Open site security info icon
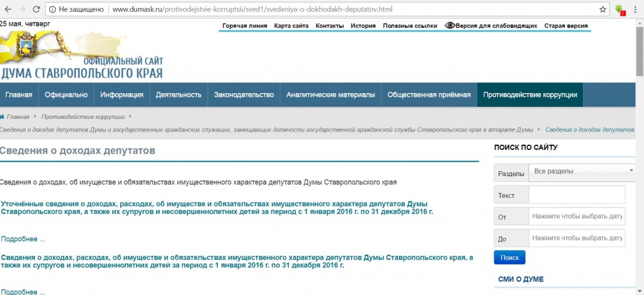Screen dimensions: 644x295 [x=52, y=9]
